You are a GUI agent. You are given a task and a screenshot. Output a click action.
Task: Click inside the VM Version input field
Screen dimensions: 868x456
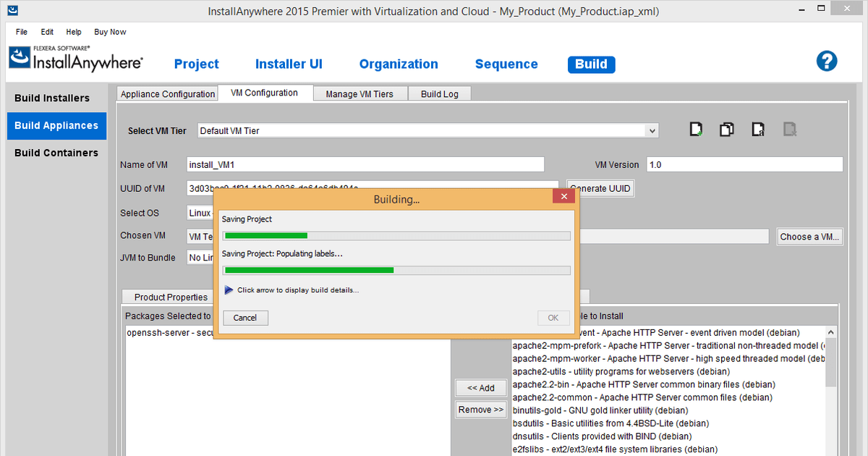[744, 164]
